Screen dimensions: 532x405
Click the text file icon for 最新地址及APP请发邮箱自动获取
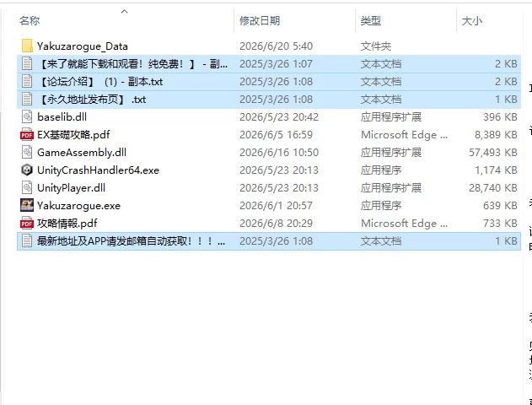coord(27,240)
